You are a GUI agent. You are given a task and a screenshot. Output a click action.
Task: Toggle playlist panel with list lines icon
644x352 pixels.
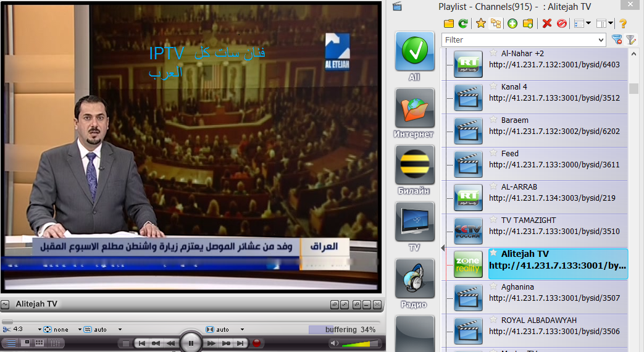[x=10, y=343]
